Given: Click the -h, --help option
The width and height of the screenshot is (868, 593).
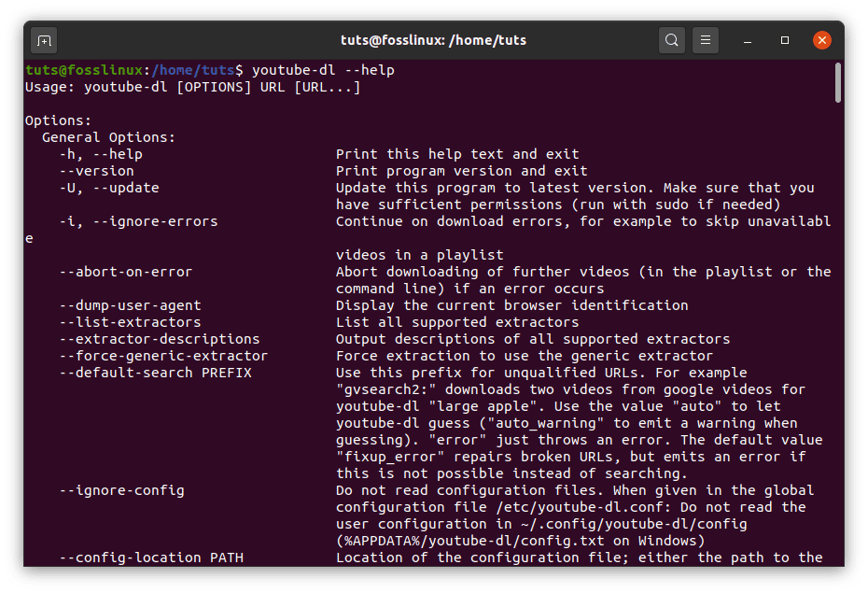Looking at the screenshot, I should pos(101,154).
